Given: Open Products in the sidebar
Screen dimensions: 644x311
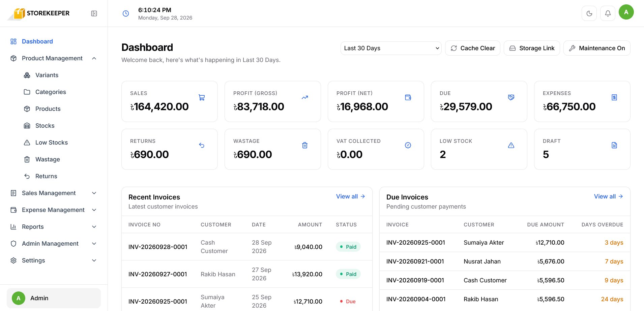Looking at the screenshot, I should (x=61, y=109).
